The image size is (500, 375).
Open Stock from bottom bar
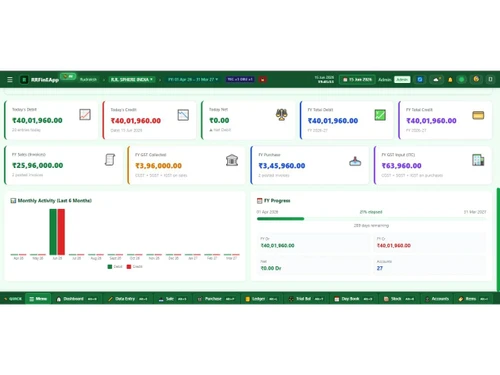[399, 299]
